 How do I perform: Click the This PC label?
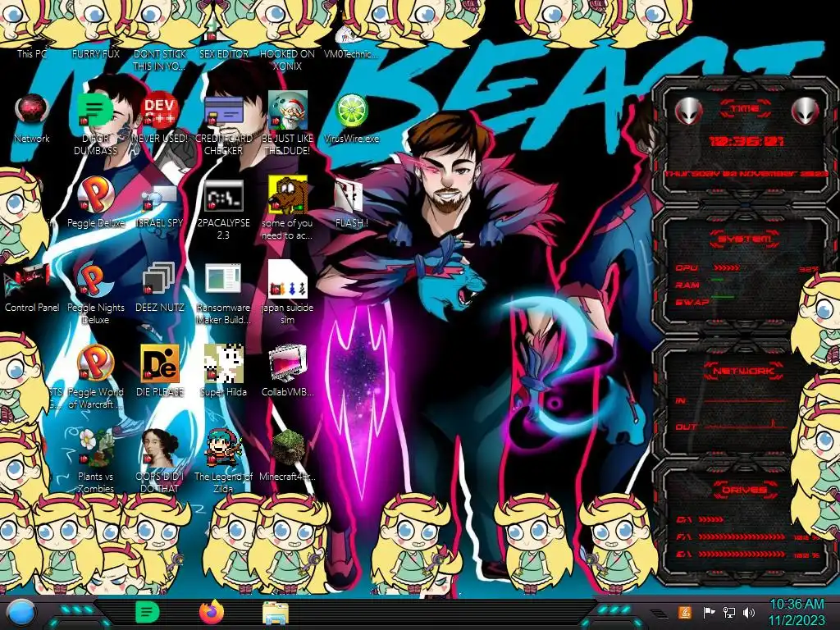pyautogui.click(x=32, y=53)
